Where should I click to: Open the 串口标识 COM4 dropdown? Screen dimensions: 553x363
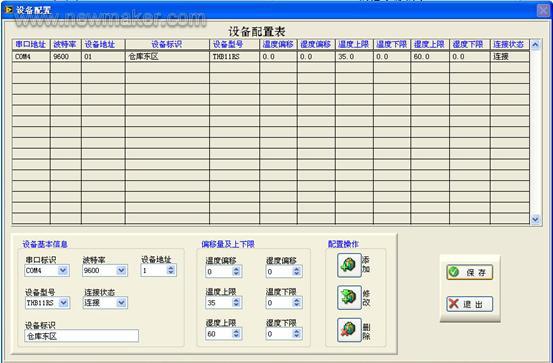coord(63,271)
